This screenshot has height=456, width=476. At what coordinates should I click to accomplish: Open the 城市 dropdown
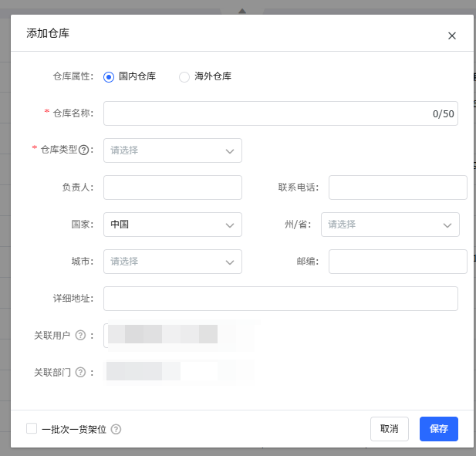pyautogui.click(x=173, y=262)
